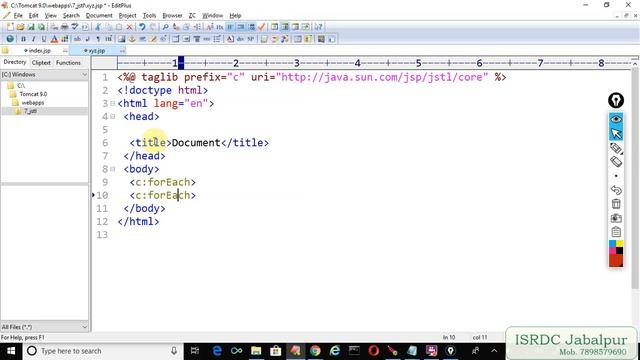The width and height of the screenshot is (640, 360).
Task: Insert anchor with the Anchor icon
Action: tap(132, 39)
